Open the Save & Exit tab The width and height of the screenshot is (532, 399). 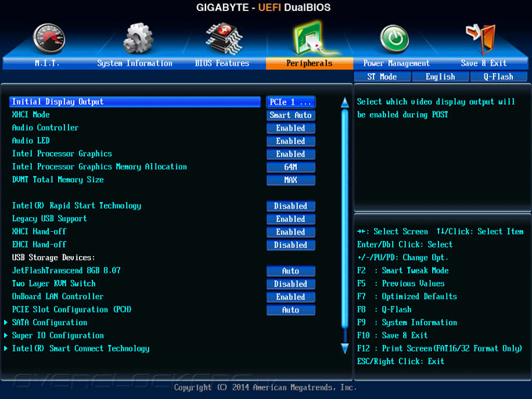pos(484,63)
